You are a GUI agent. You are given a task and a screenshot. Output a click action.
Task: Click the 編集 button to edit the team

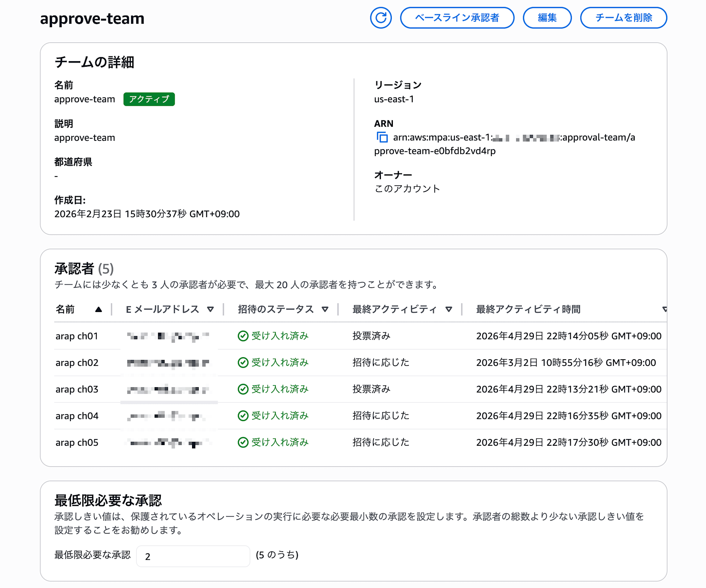[x=547, y=18]
